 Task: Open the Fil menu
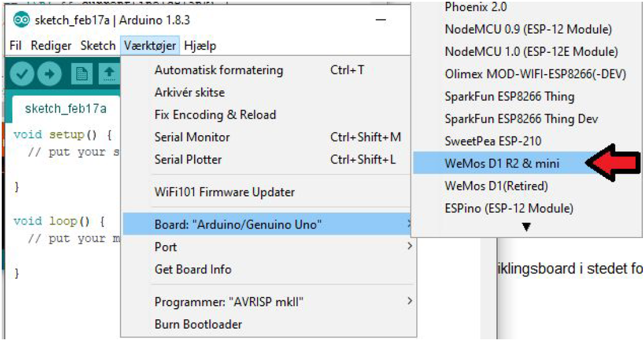(16, 46)
